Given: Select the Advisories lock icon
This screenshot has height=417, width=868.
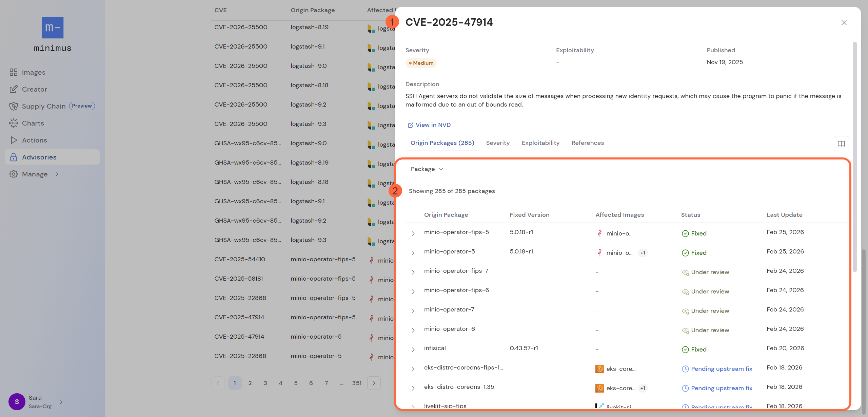Looking at the screenshot, I should click(14, 157).
